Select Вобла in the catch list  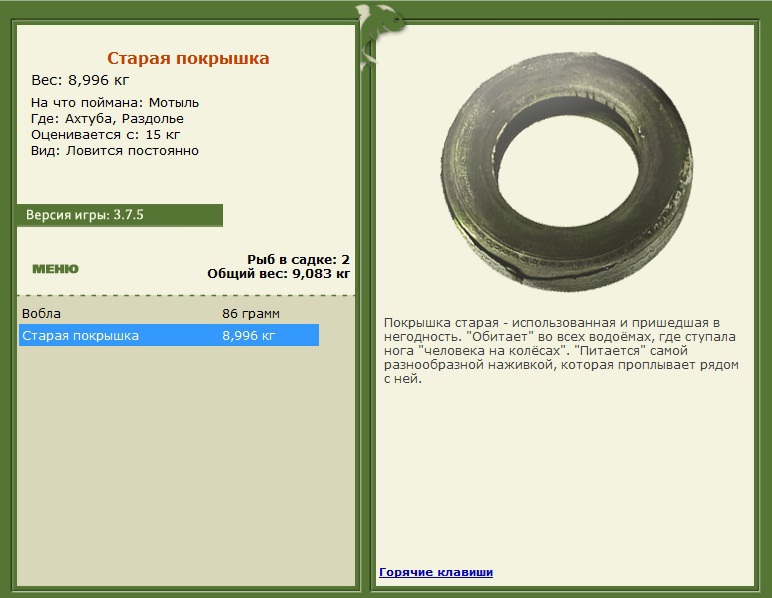click(169, 314)
